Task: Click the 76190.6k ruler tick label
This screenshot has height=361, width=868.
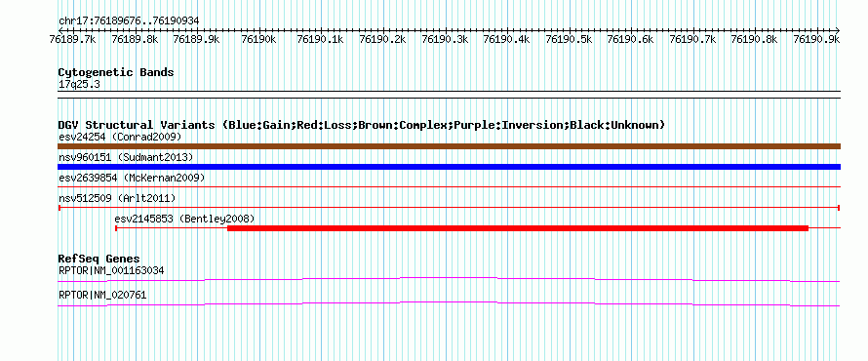Action: coord(630,39)
